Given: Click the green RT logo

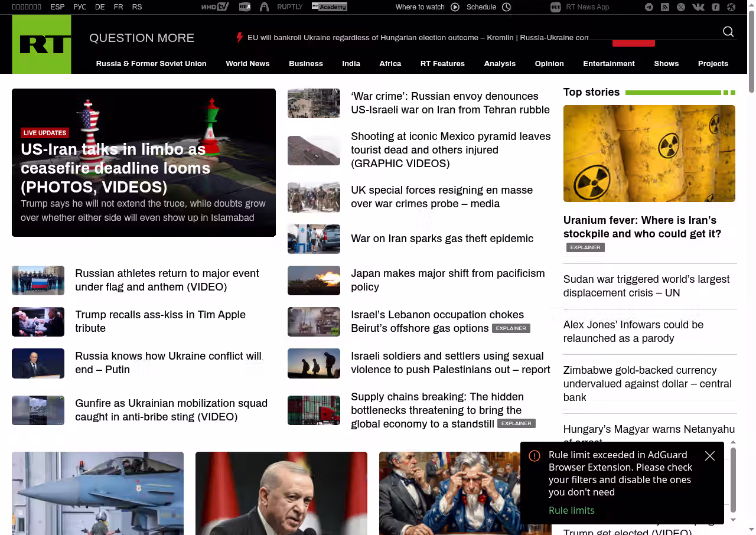Looking at the screenshot, I should [41, 44].
